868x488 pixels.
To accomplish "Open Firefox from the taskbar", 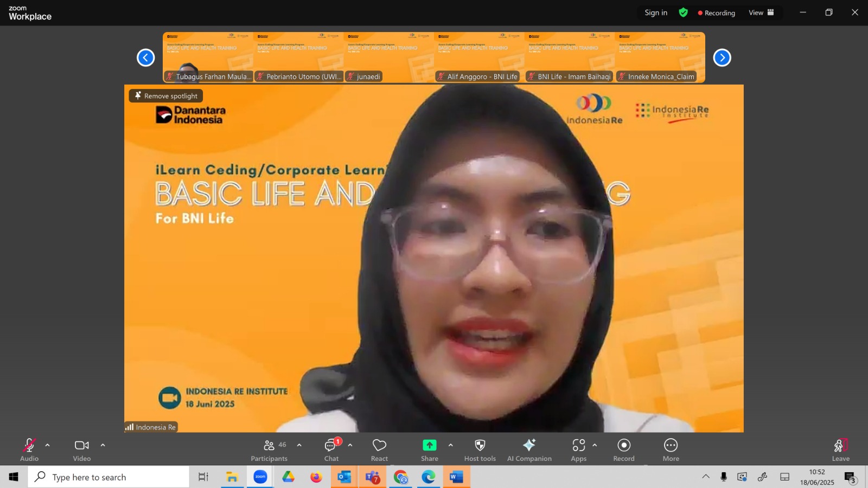I will click(x=316, y=477).
